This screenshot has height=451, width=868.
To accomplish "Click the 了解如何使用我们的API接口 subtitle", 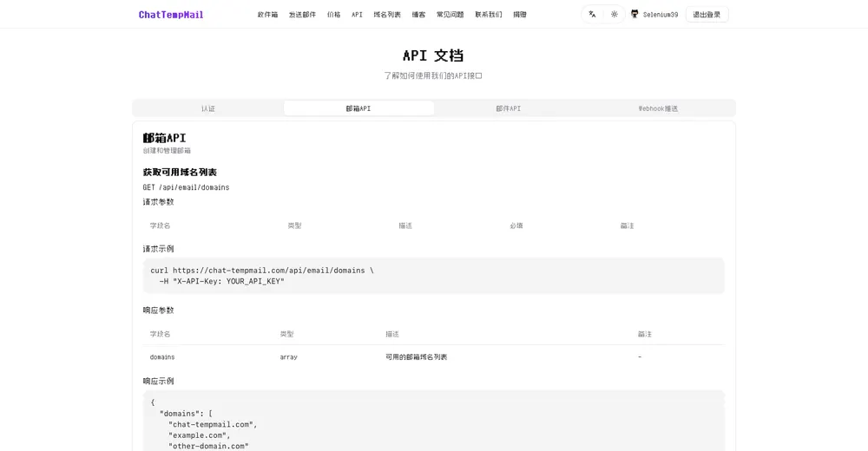I will point(433,75).
